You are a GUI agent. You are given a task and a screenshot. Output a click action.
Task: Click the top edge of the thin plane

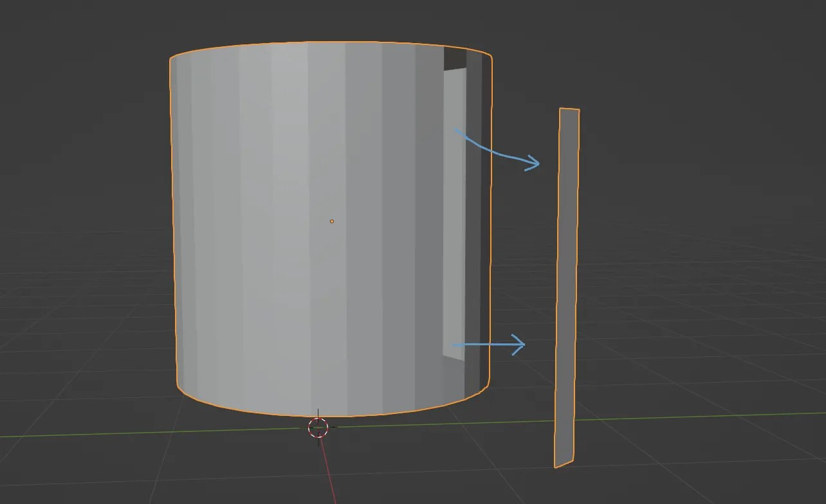[570, 109]
